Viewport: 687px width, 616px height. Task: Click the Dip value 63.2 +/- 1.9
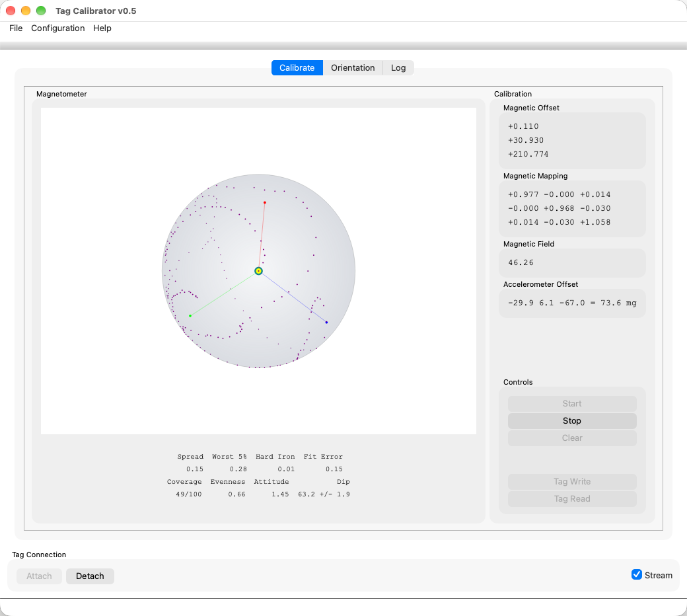[x=324, y=494]
